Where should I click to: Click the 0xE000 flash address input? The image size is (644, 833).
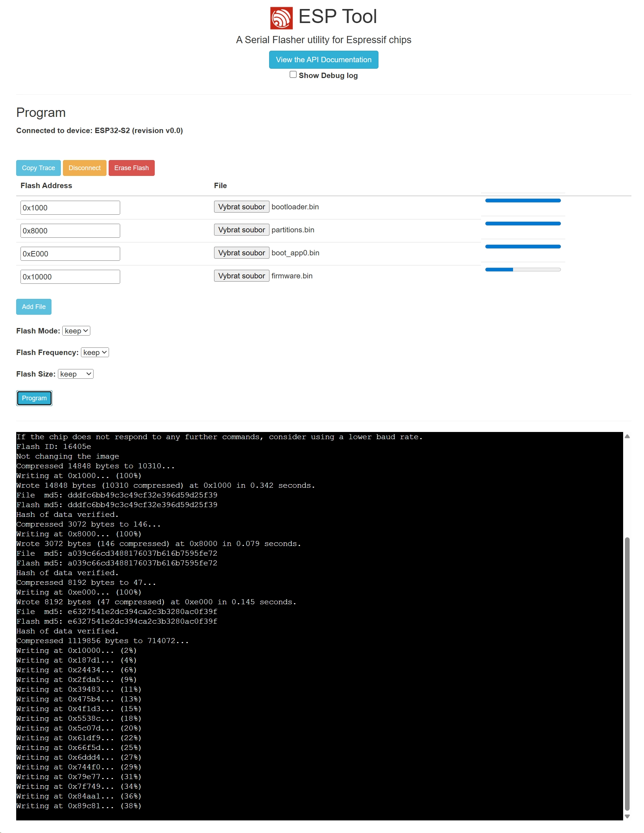click(70, 254)
